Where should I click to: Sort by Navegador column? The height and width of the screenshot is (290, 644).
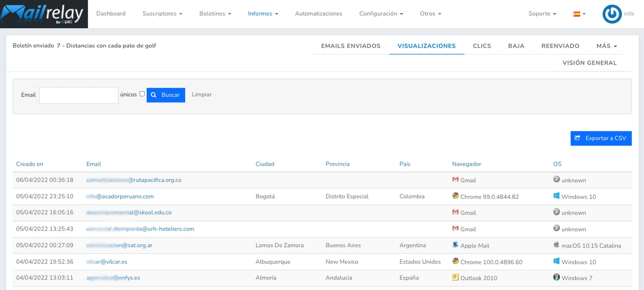tap(467, 164)
